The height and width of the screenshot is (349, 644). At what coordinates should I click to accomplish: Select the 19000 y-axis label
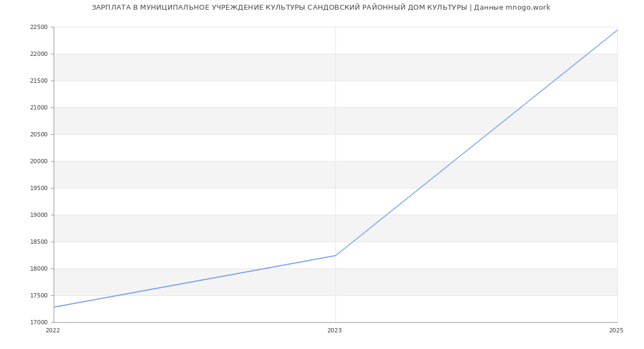click(x=39, y=215)
